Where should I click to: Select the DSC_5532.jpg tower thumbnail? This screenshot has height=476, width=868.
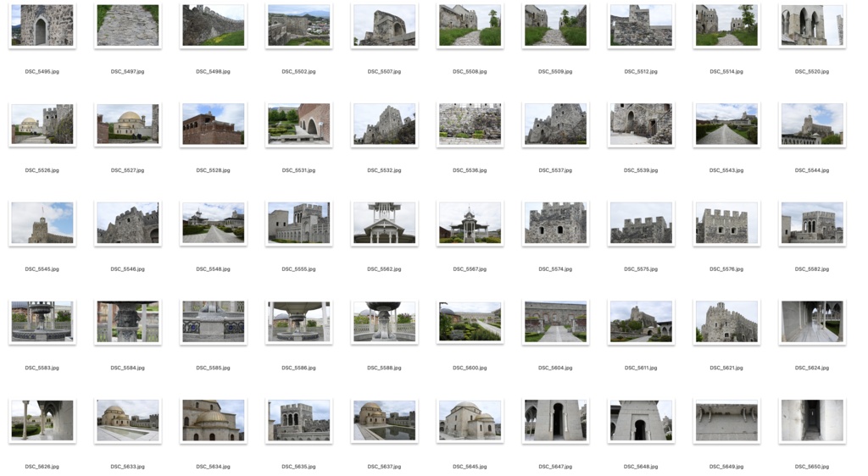point(384,125)
